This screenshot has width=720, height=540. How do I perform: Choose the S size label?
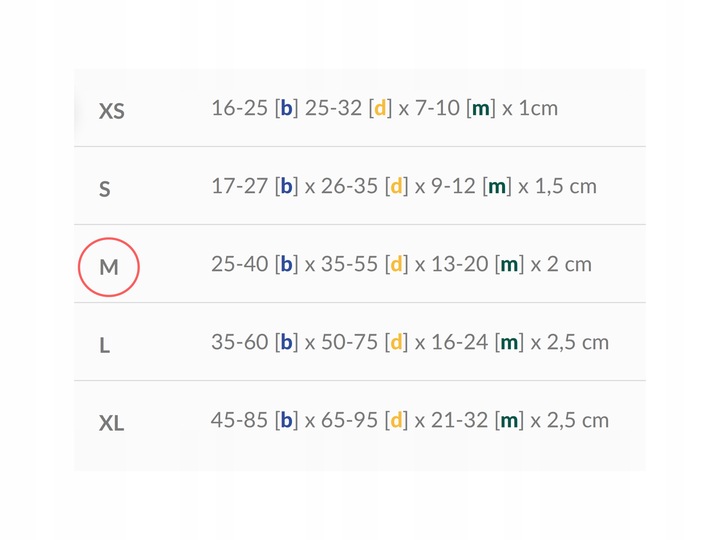click(x=105, y=189)
